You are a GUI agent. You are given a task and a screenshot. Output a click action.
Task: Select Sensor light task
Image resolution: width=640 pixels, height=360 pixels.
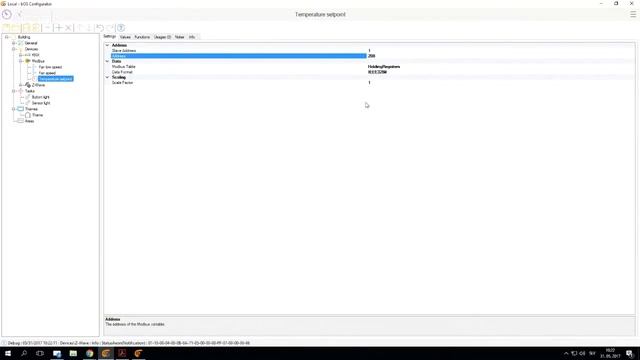coord(41,103)
